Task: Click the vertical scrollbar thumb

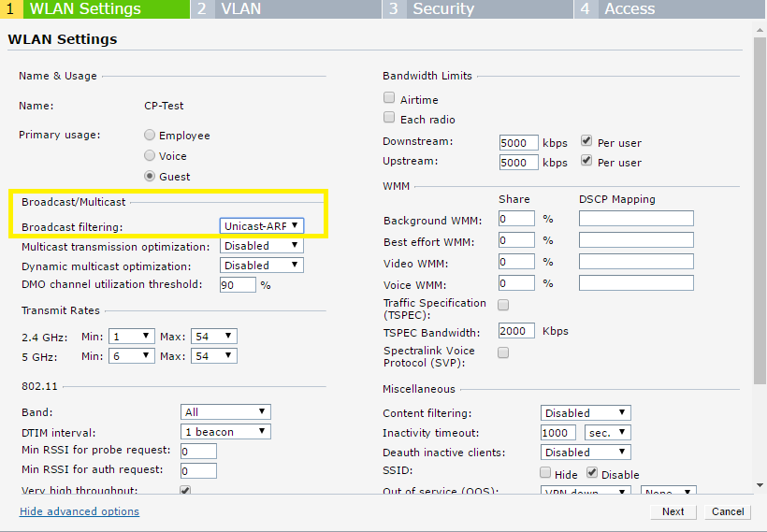Action: 760,210
